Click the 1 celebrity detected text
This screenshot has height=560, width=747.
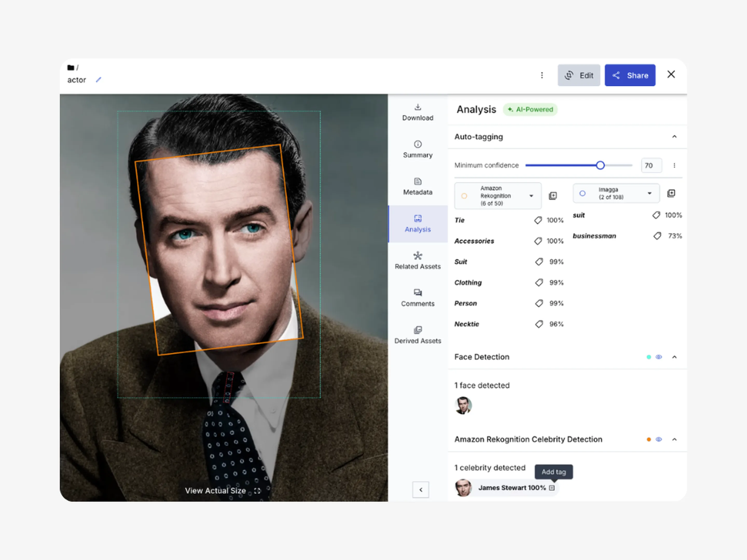point(490,468)
